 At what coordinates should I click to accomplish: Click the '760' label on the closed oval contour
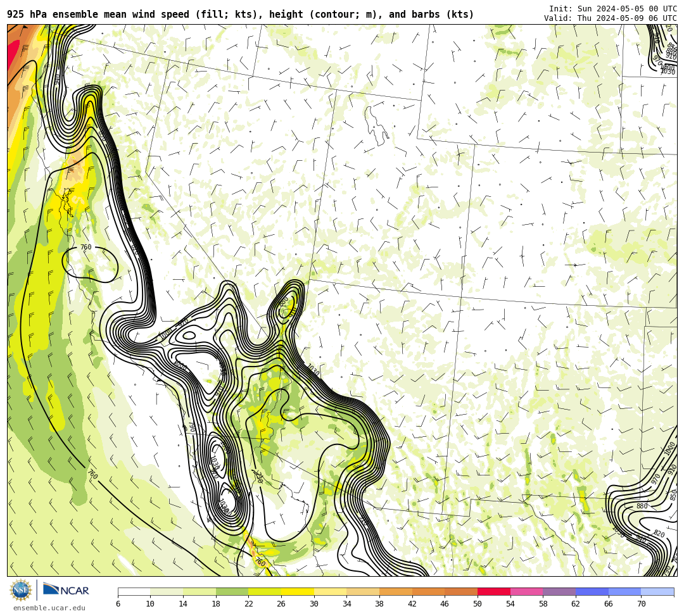[x=86, y=247]
